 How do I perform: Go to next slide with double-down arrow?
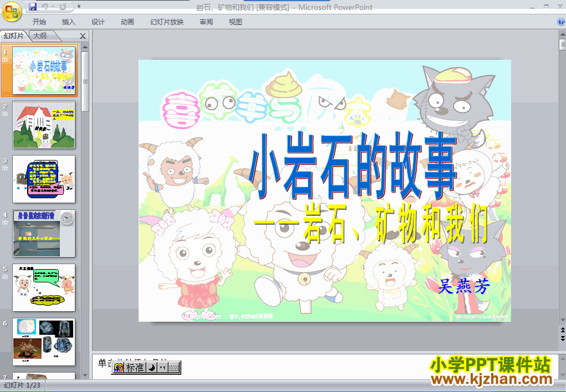(563, 338)
